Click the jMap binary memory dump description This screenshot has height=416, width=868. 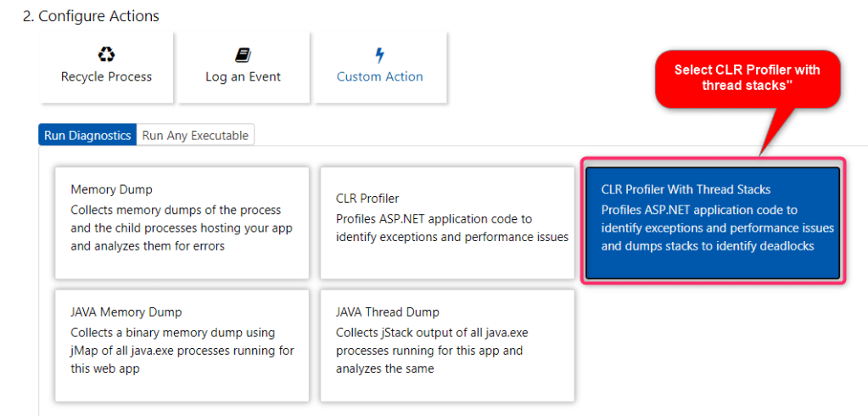(182, 351)
